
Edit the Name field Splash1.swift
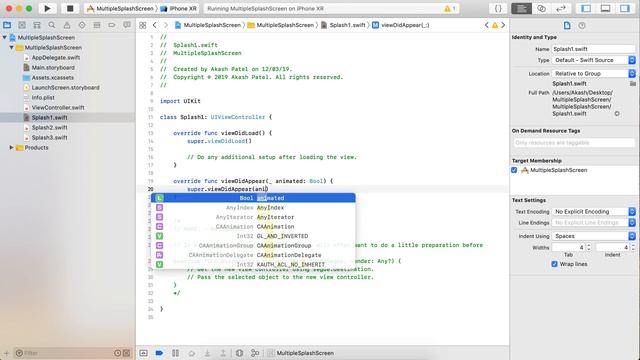593,49
